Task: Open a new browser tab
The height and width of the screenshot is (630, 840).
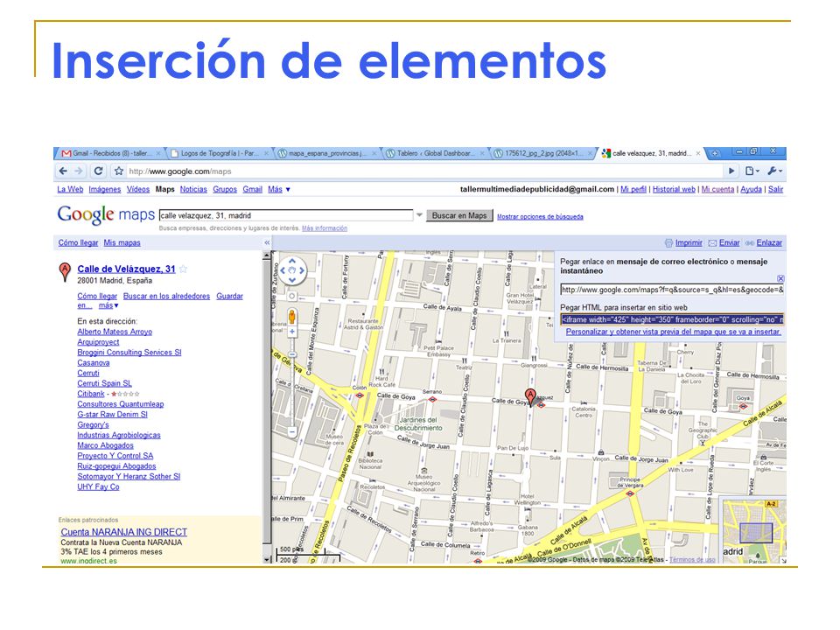Action: [714, 153]
